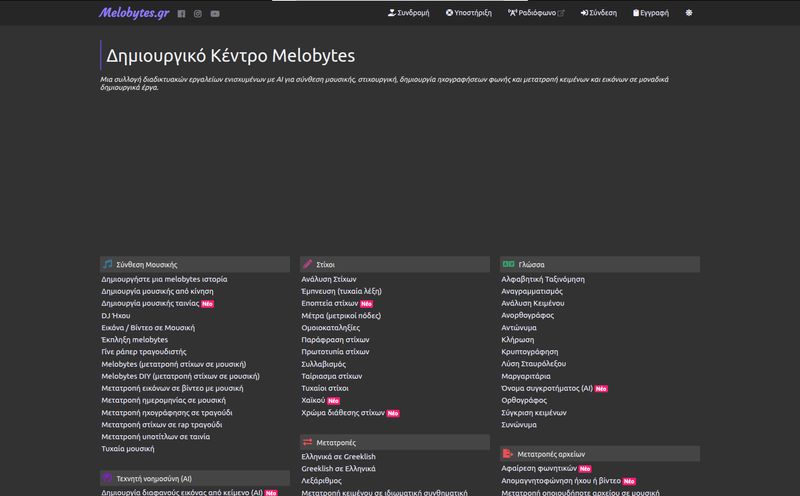The image size is (800, 496).
Task: Open Ορθογράφος link
Action: click(524, 400)
